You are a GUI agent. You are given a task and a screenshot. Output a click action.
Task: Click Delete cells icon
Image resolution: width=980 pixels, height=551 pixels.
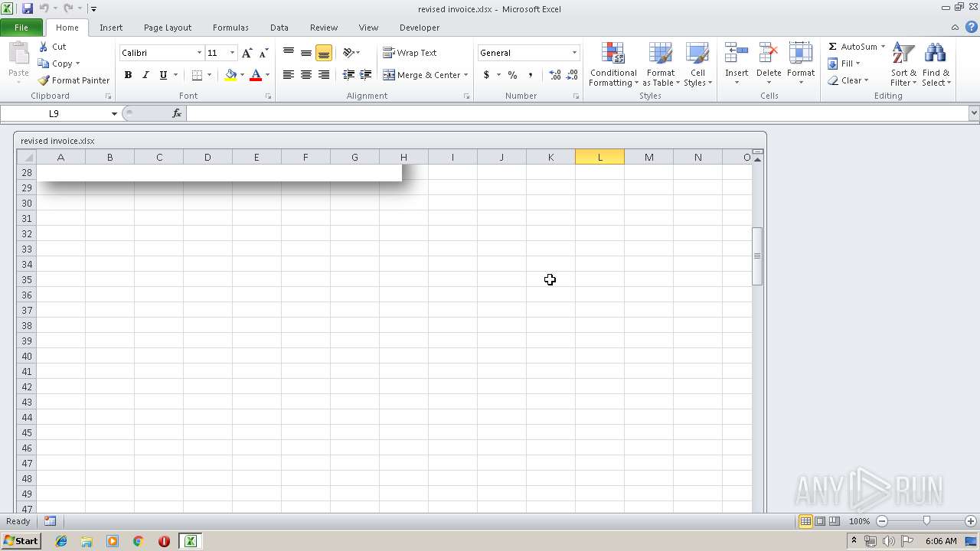[x=769, y=54]
